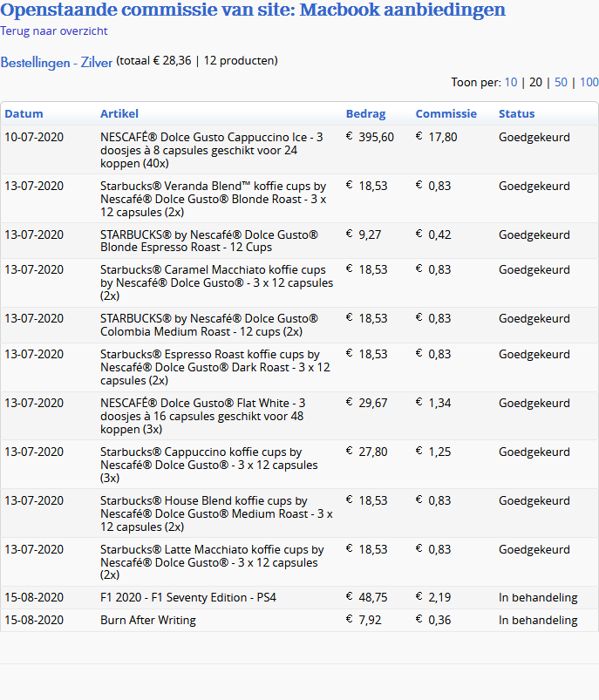
Task: Sort table by Status column header
Action: coord(517,114)
